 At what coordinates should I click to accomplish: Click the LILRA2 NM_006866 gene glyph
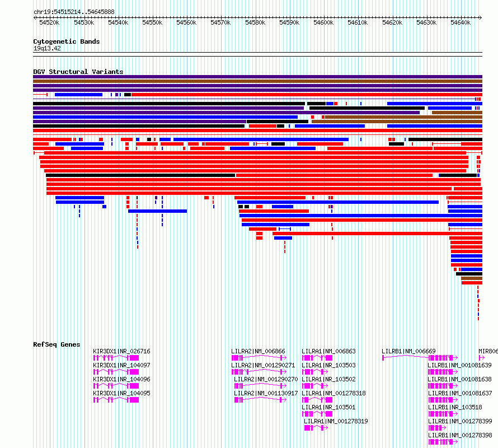click(259, 358)
